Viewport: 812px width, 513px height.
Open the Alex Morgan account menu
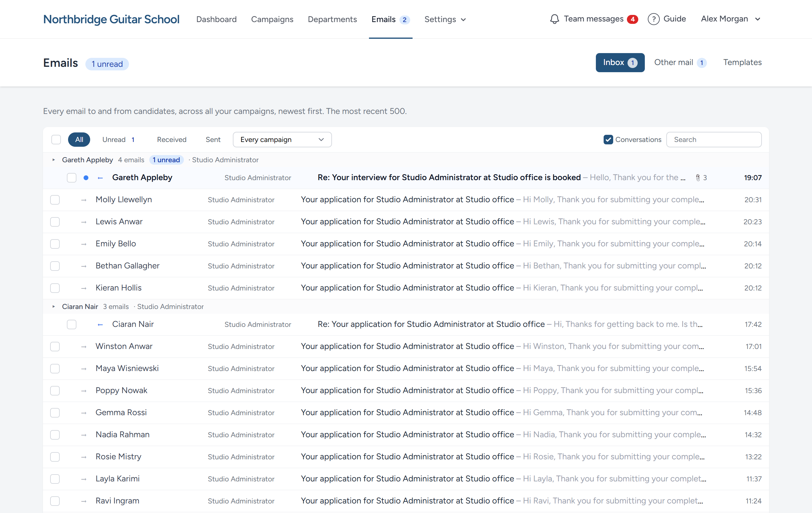click(x=731, y=19)
